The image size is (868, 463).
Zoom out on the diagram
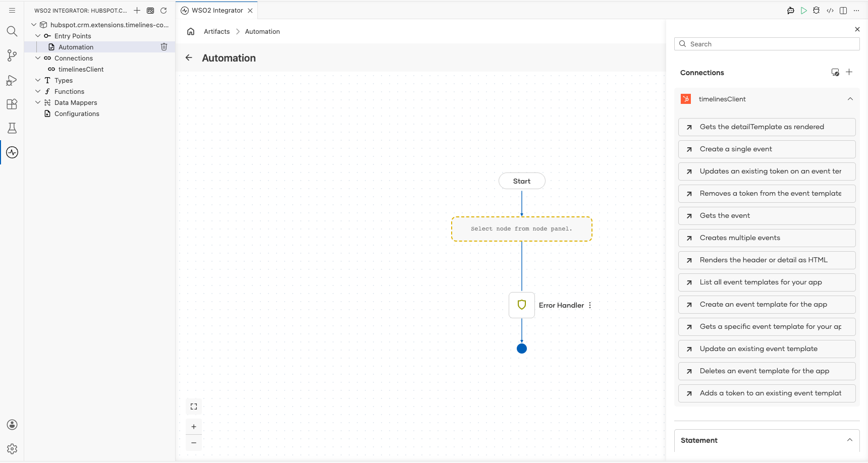(194, 443)
